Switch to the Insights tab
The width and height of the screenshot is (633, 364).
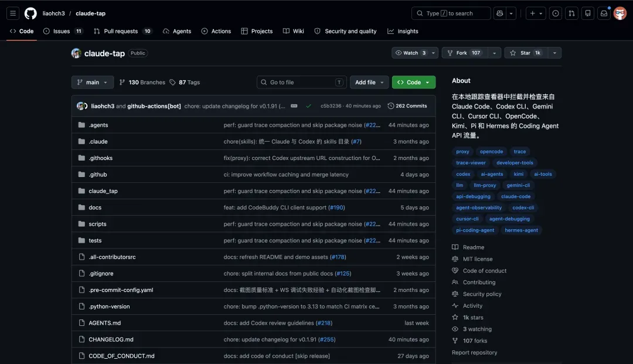click(x=403, y=31)
